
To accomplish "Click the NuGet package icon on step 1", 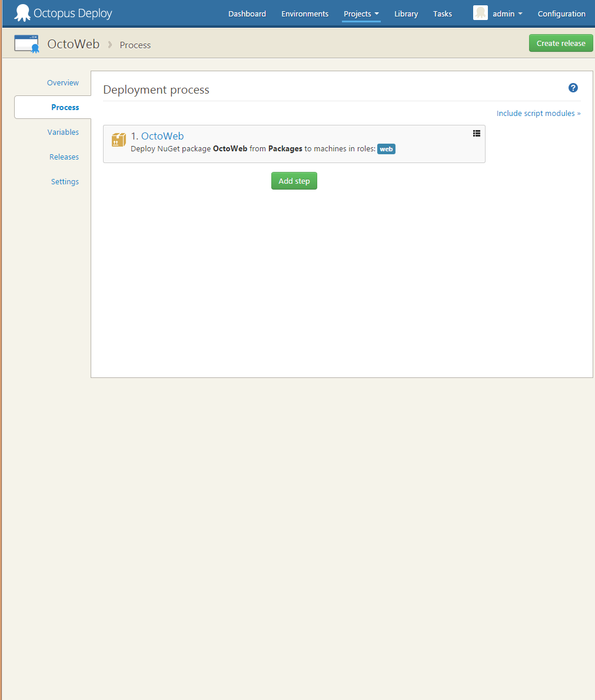I will 118,140.
